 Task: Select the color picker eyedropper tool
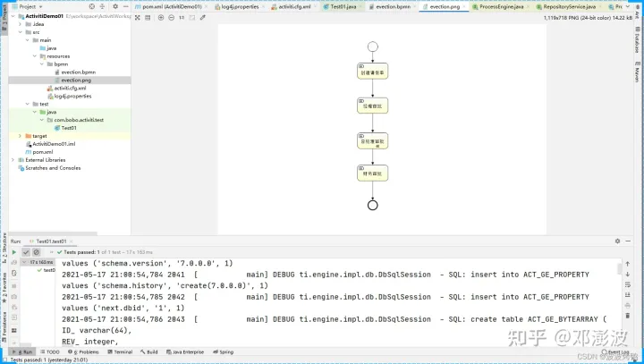pyautogui.click(x=202, y=18)
